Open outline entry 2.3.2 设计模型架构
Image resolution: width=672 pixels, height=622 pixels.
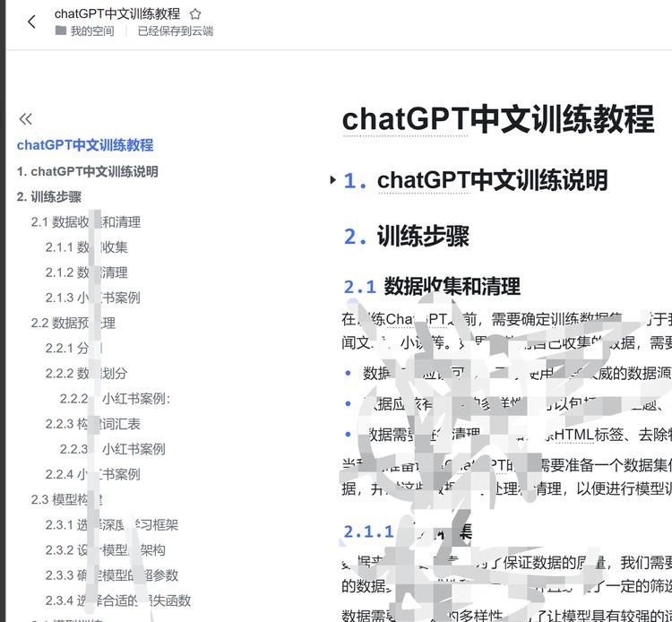coord(106,550)
